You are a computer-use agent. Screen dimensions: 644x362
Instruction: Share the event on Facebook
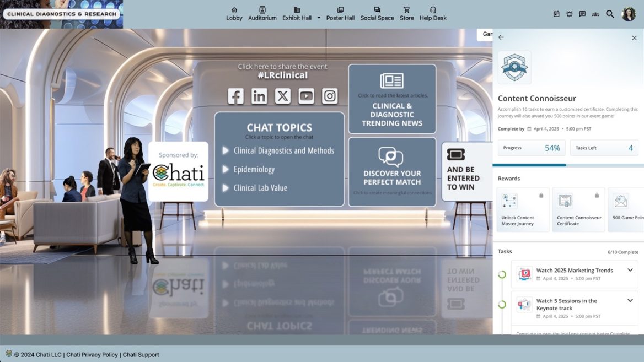(x=236, y=96)
